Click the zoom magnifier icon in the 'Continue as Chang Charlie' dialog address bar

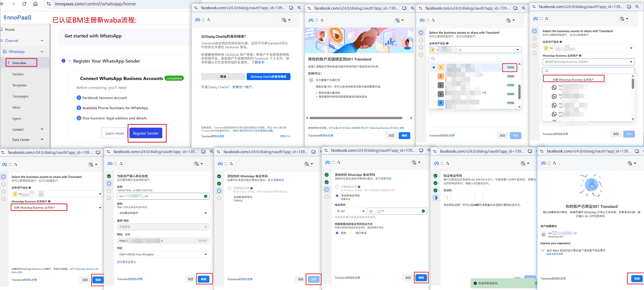299,8
